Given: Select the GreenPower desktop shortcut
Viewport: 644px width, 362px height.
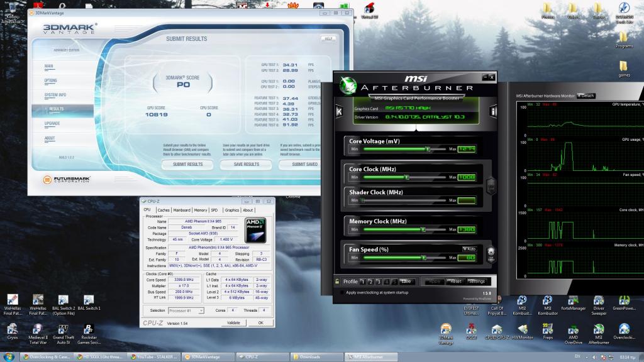Looking at the screenshot, I should [x=625, y=302].
